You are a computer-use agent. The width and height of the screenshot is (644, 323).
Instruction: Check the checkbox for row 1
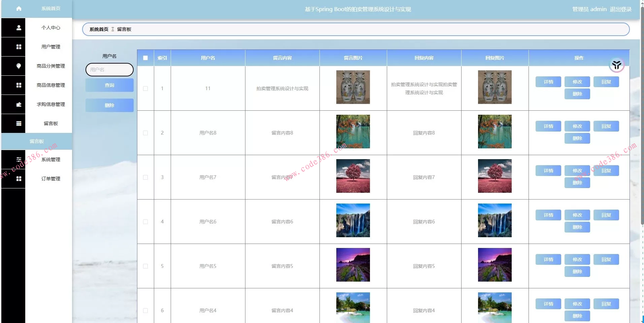[x=145, y=88]
